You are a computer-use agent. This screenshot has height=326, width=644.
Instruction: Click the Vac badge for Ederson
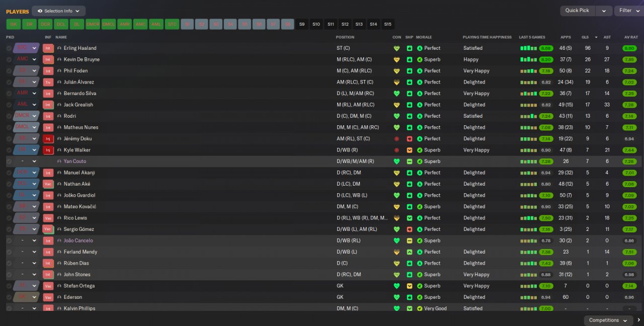pos(48,297)
